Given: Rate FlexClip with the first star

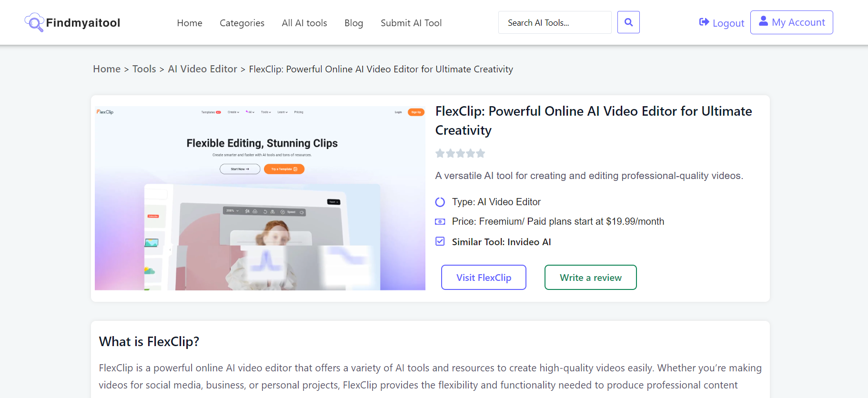Looking at the screenshot, I should [440, 153].
